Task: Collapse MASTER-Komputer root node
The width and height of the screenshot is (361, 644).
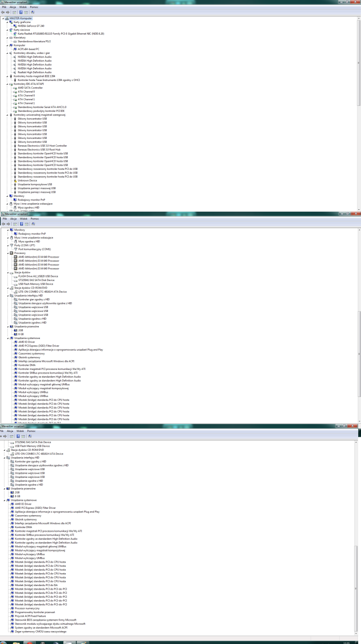Action: tap(3, 18)
